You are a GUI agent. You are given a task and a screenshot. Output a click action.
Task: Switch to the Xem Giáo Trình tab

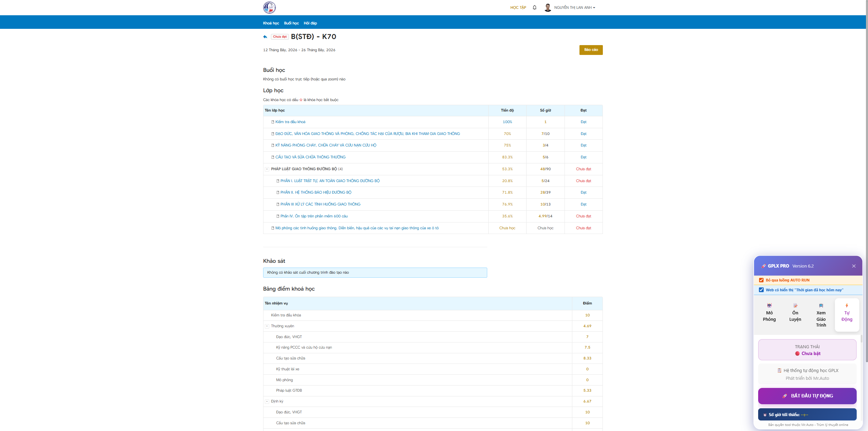[x=821, y=315]
